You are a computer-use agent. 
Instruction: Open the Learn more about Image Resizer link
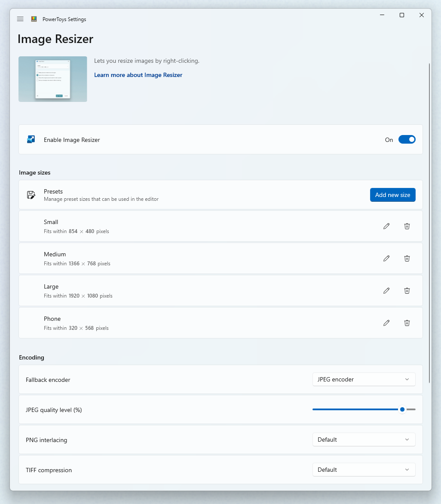point(138,75)
